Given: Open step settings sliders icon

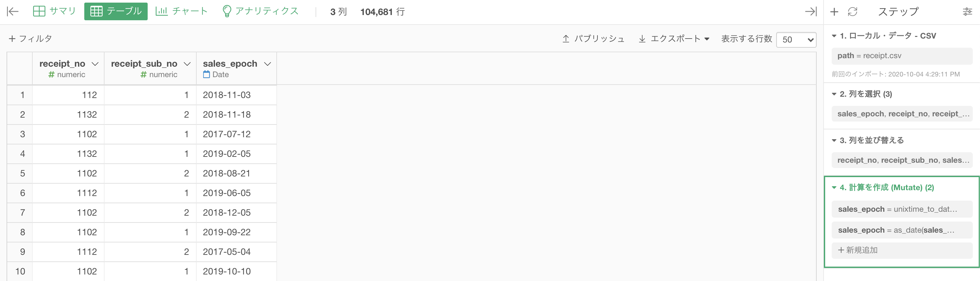Looking at the screenshot, I should click(x=968, y=12).
